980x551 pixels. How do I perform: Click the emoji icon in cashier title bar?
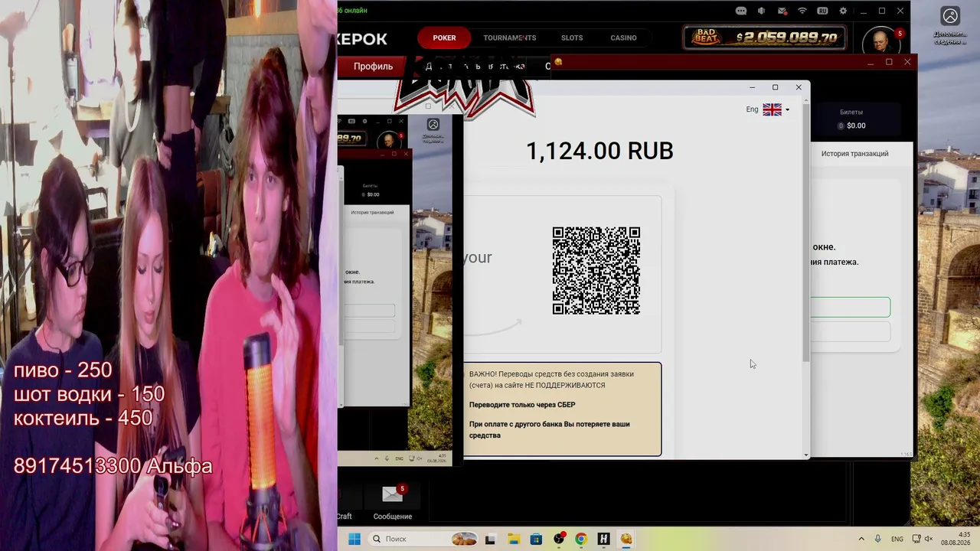pos(559,62)
